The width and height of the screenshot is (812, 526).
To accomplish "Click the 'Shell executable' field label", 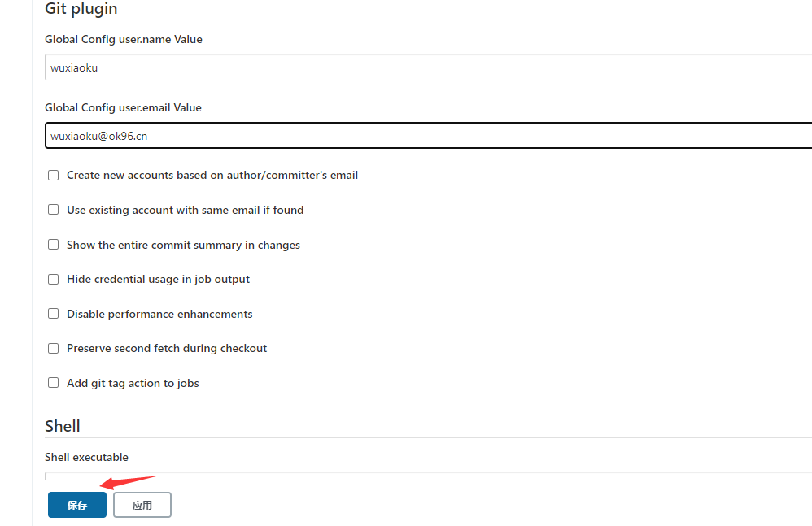I will point(86,457).
